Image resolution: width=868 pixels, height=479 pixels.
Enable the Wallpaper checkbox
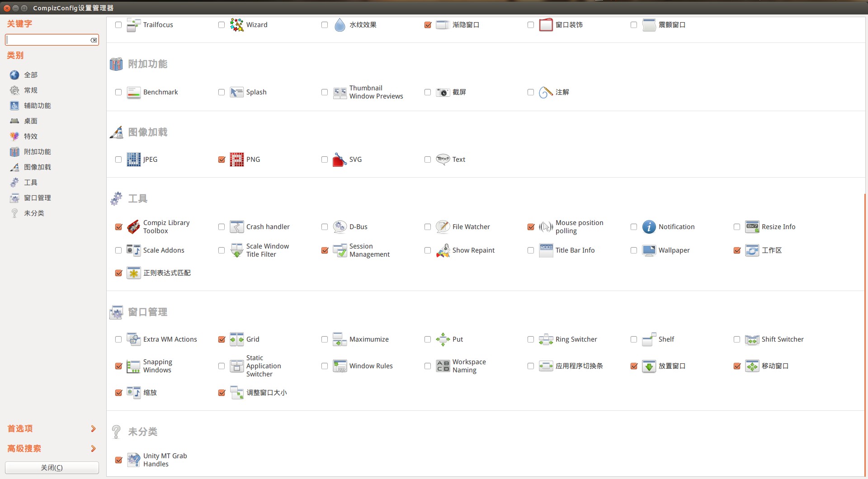click(634, 250)
